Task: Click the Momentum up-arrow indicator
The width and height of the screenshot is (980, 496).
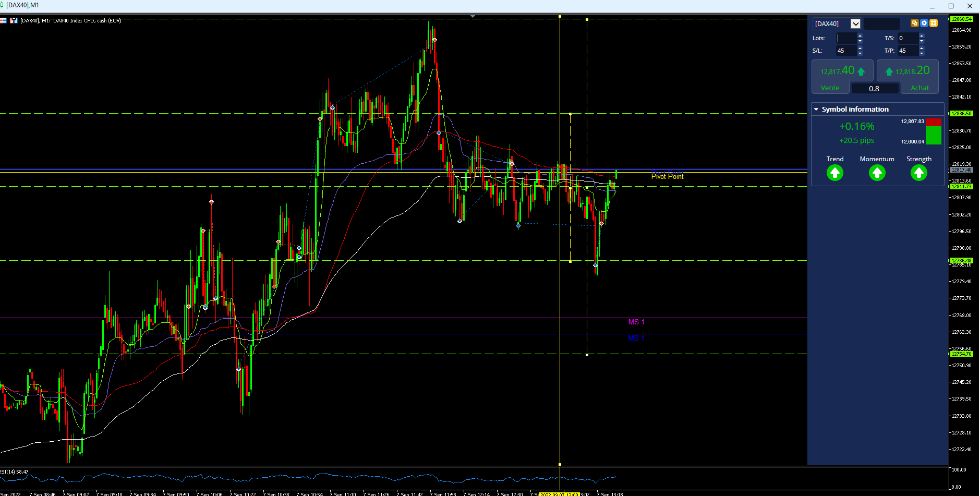Action: click(x=877, y=173)
